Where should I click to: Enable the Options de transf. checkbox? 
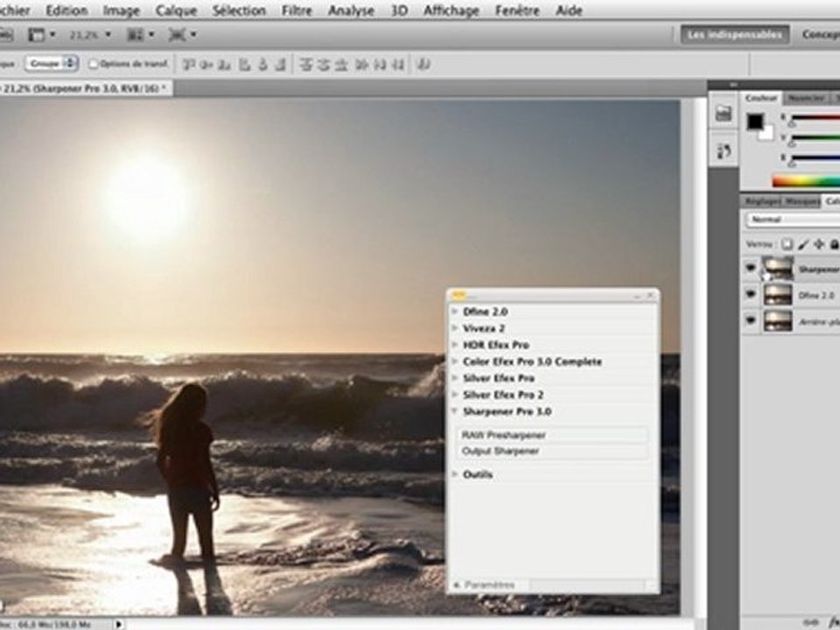coord(94,64)
